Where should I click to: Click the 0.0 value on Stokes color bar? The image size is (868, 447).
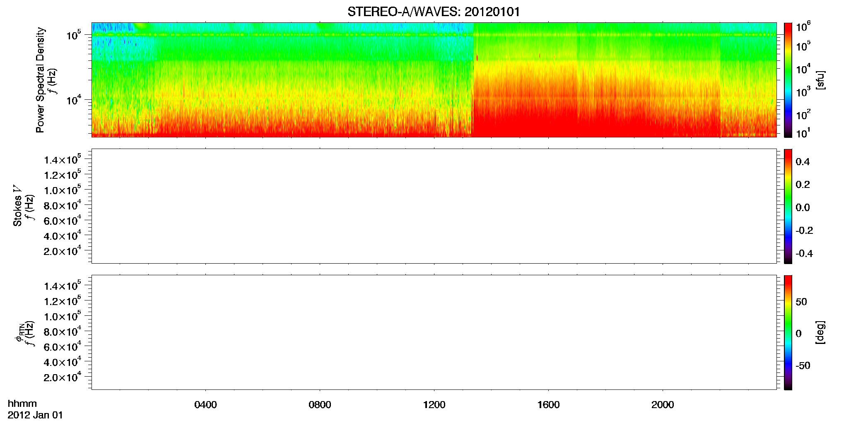803,208
